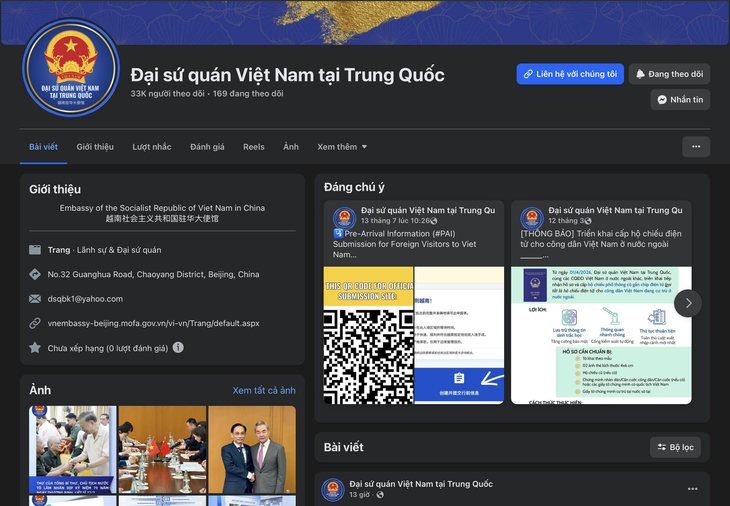Image resolution: width=730 pixels, height=506 pixels.
Task: Click the envelope icon beside dsqbk1@yahoo.com
Action: click(35, 299)
